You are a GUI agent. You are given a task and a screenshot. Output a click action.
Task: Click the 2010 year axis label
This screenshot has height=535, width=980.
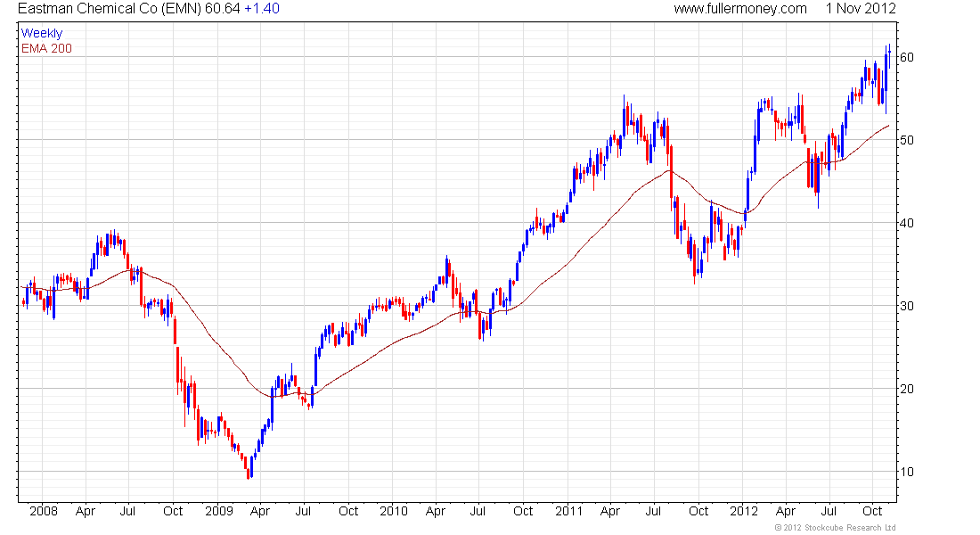(x=394, y=511)
